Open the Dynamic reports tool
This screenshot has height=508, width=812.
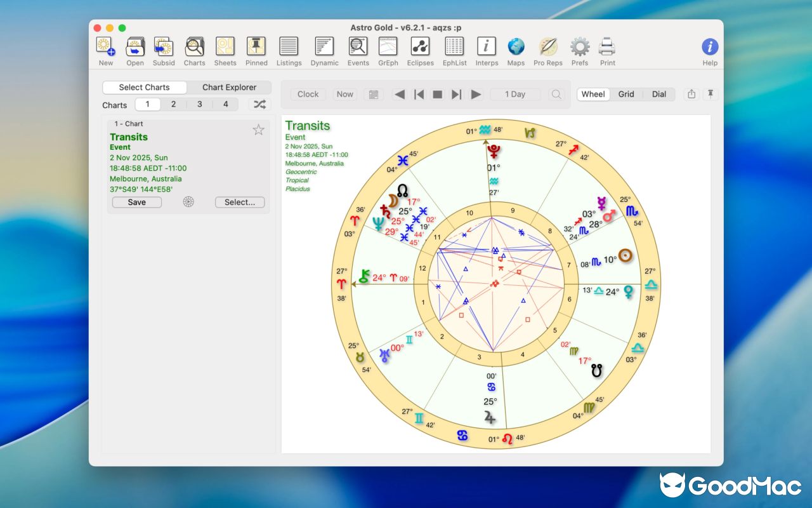tap(324, 51)
